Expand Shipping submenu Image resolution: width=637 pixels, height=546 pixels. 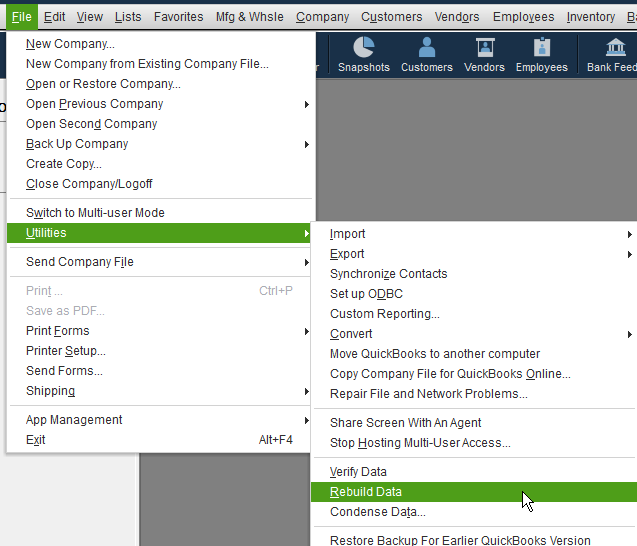click(x=159, y=391)
